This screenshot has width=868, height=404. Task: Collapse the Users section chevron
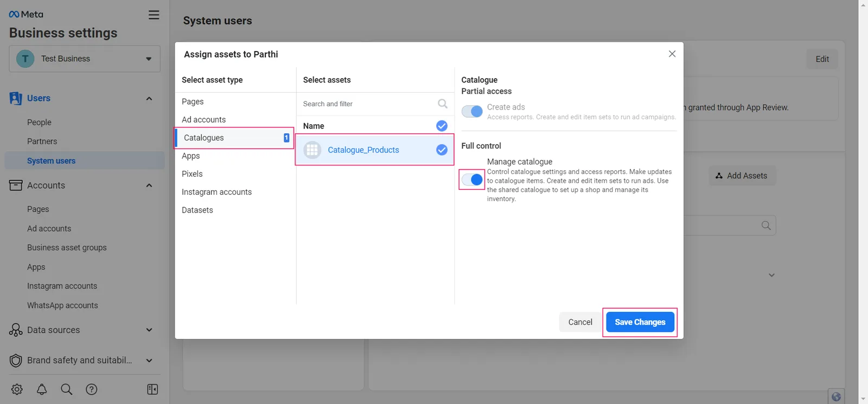pos(149,98)
